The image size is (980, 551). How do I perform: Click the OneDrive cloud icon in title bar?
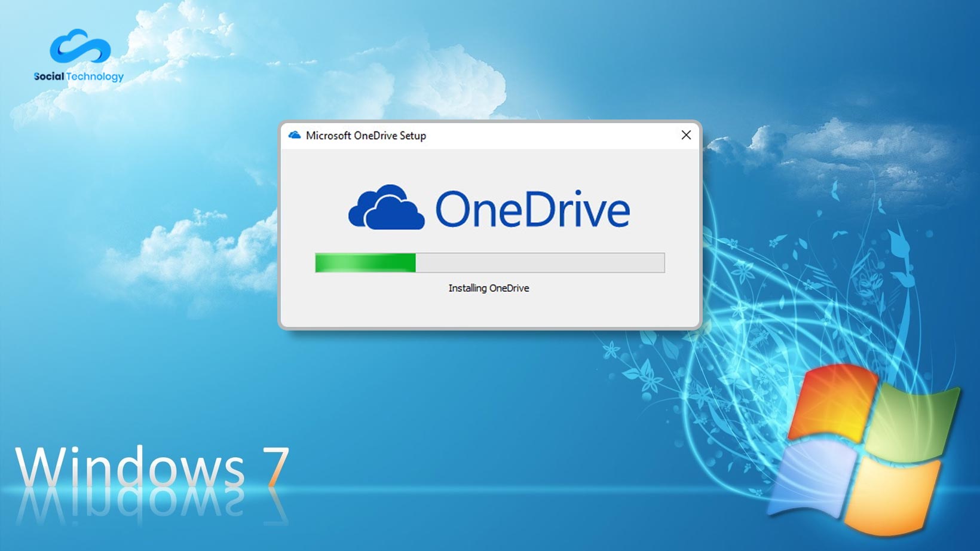pos(295,136)
